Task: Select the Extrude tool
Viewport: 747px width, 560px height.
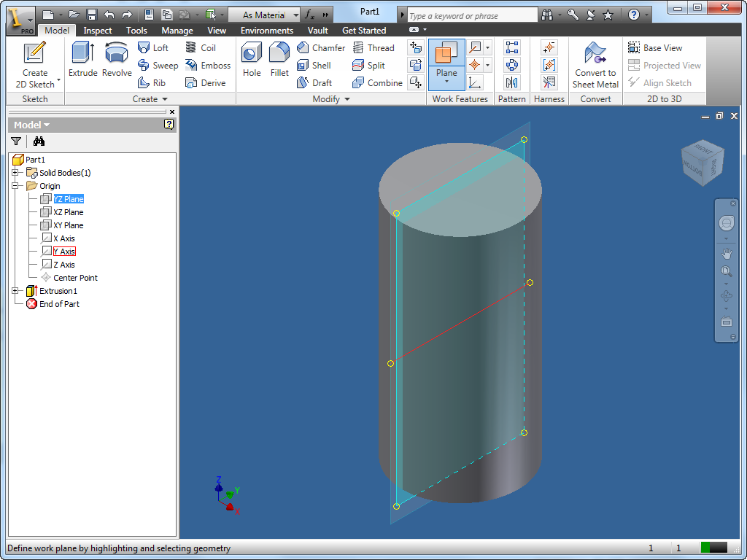Action: 83,59
